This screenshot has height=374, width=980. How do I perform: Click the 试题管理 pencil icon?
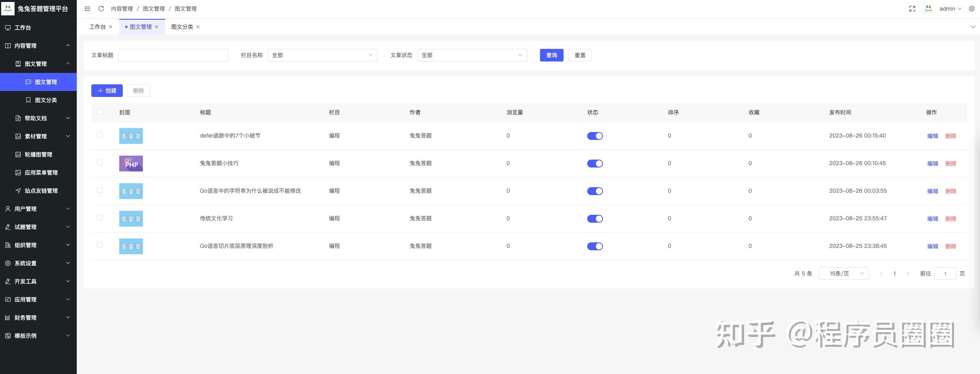pos(8,227)
